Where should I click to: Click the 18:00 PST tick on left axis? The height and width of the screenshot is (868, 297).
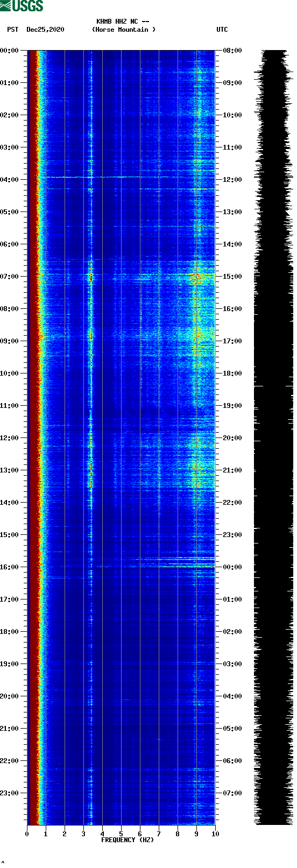(x=10, y=632)
